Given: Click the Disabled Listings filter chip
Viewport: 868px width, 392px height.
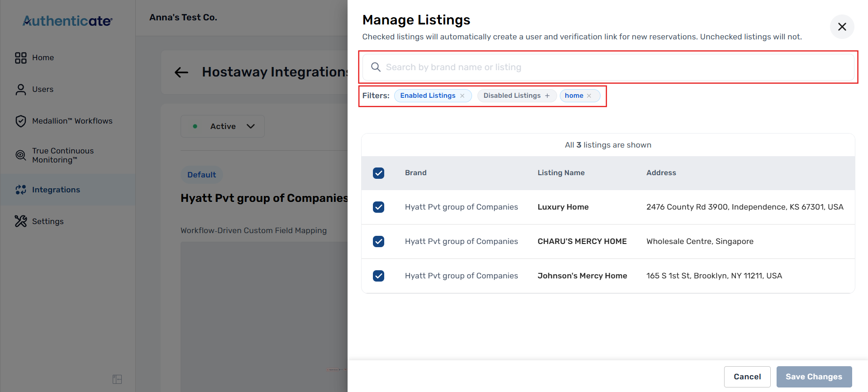Looking at the screenshot, I should [x=517, y=96].
